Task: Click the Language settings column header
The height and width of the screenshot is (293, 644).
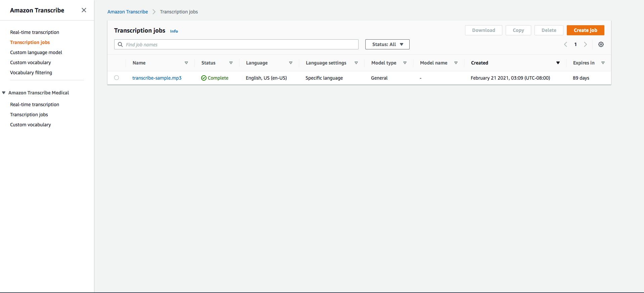Action: click(x=326, y=63)
